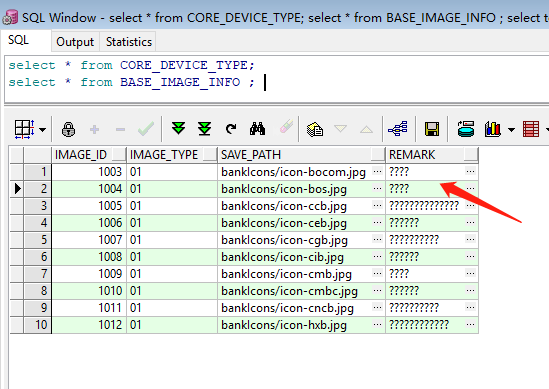Viewport: 549px width, 389px height.
Task: Fetch last page with green arrow
Action: (x=204, y=128)
